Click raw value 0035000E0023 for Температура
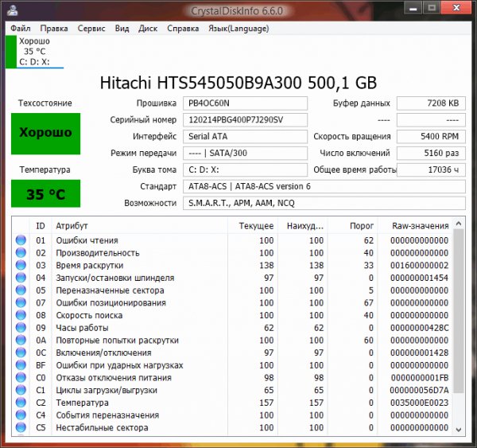The image size is (477, 448). pos(419,403)
